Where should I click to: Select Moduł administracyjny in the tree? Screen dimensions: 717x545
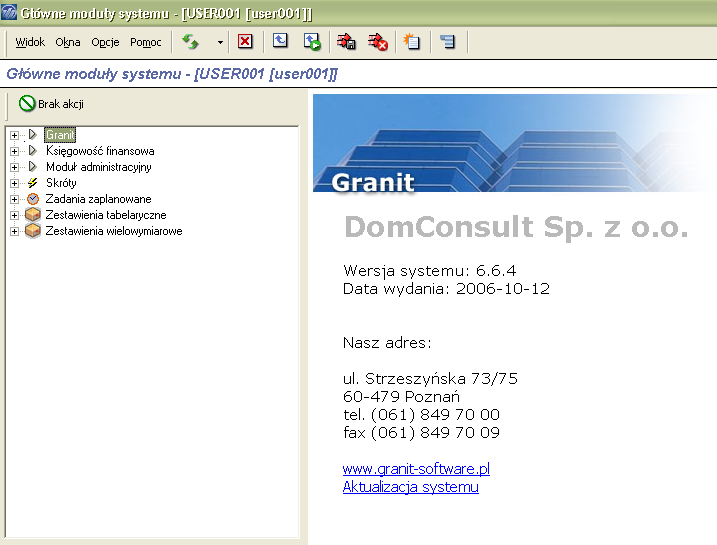(x=99, y=167)
